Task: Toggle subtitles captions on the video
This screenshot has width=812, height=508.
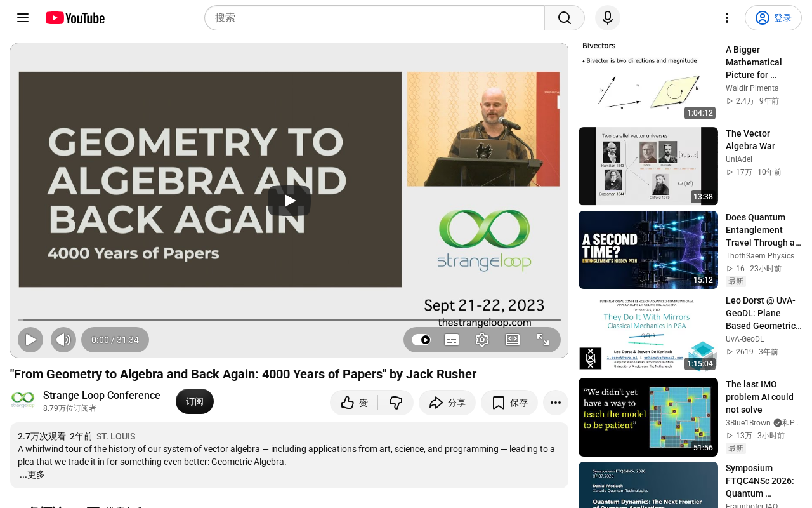Action: (452, 340)
